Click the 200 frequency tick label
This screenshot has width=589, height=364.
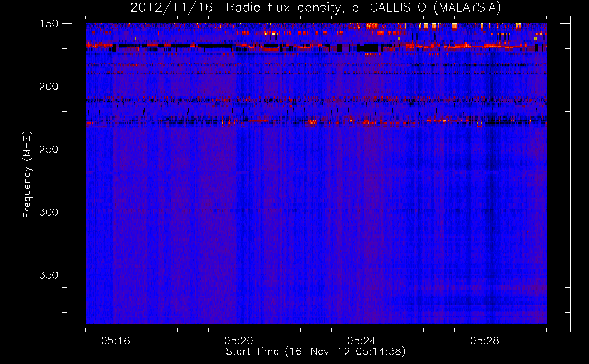tap(49, 86)
